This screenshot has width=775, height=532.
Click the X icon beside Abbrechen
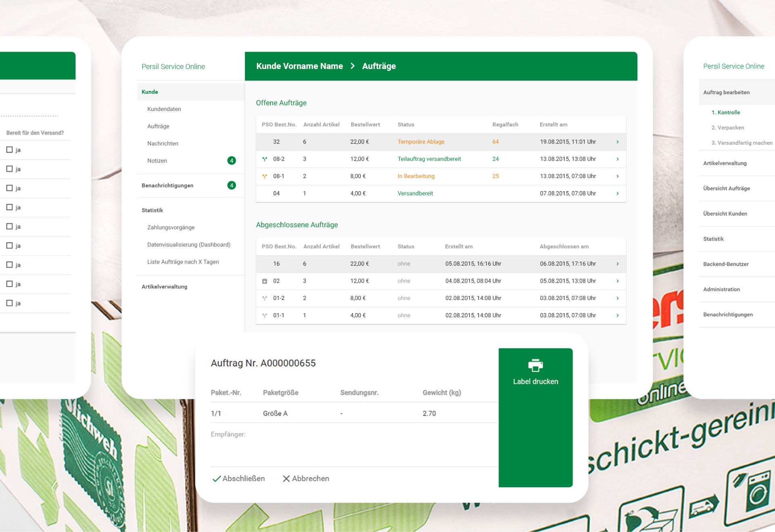coord(287,478)
